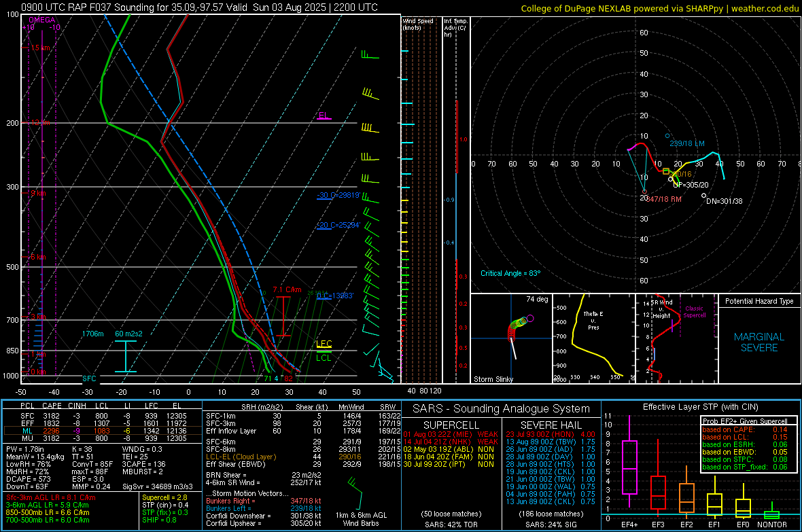Click the DN=301/38 Corfidi vector label
Screen dimensions: 802x532
pyautogui.click(x=725, y=201)
